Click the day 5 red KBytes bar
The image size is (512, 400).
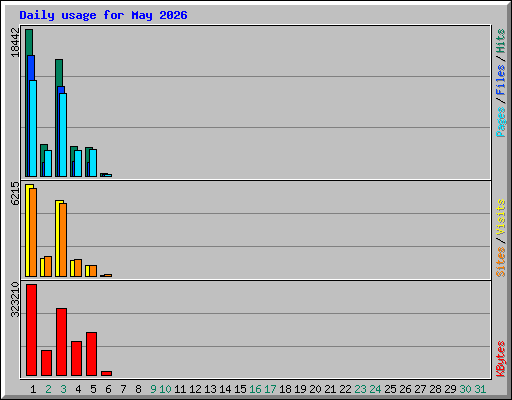click(x=91, y=354)
